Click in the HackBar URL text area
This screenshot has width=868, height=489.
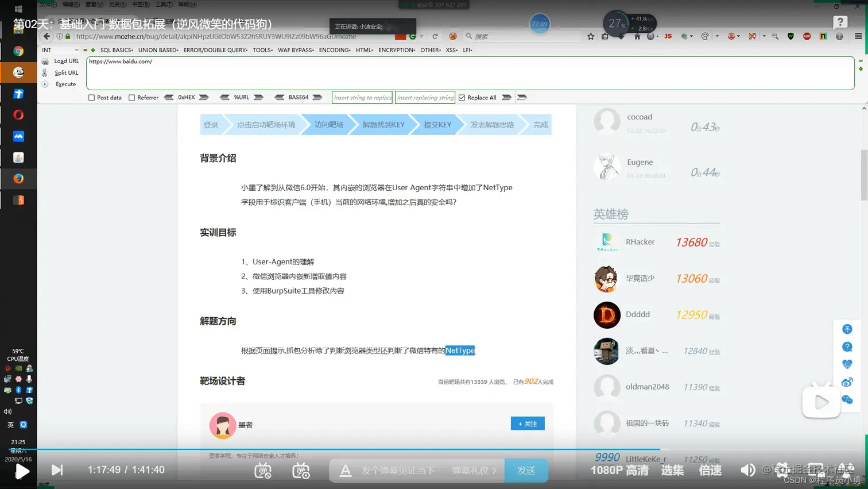point(470,73)
